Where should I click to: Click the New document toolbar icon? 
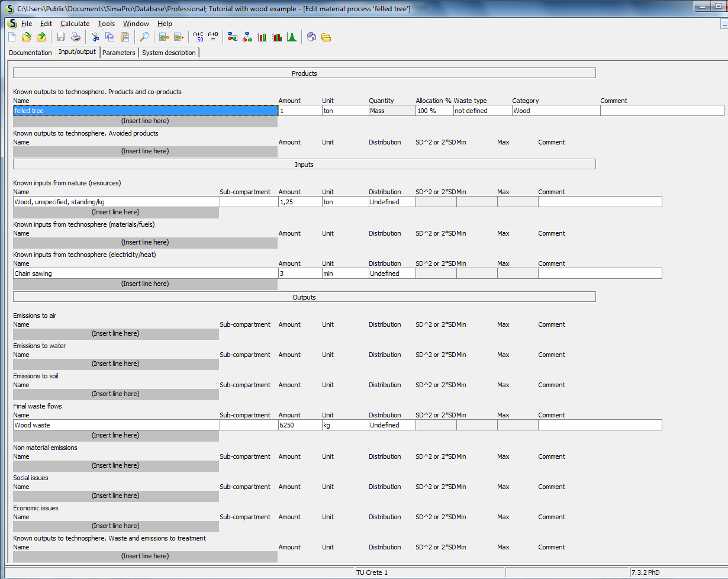12,37
